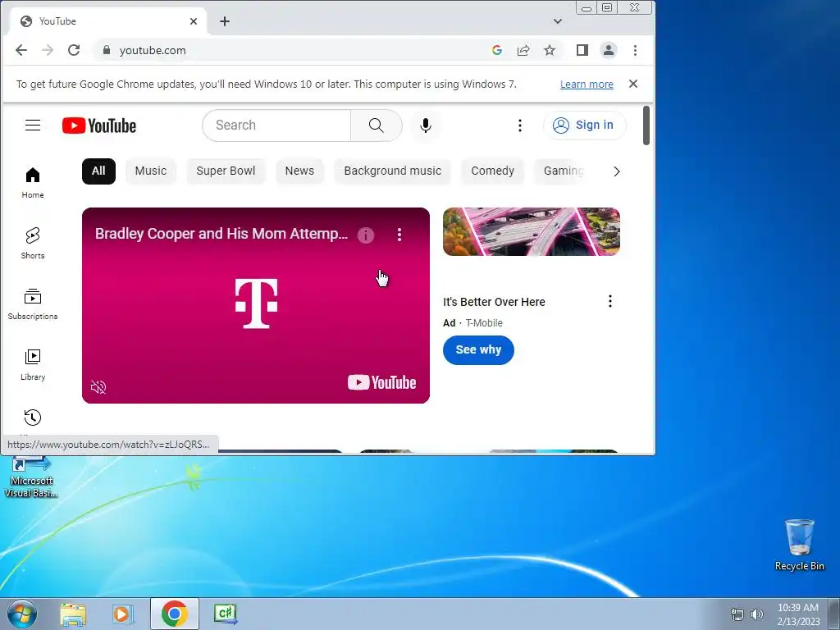Image resolution: width=840 pixels, height=630 pixels.
Task: Open options for It's Better Over Here ad
Action: 609,301
